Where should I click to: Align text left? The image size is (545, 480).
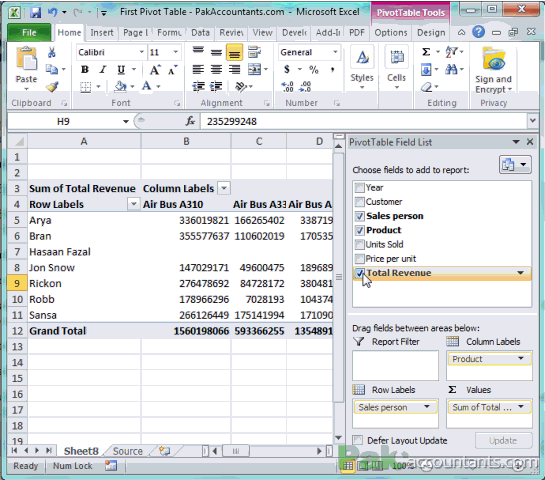click(198, 70)
